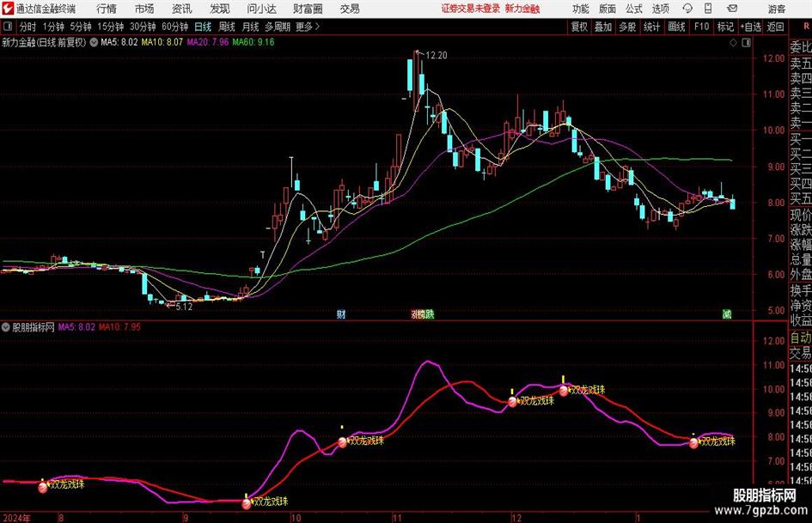Click the Tongdaxin red logo icon
The height and width of the screenshot is (523, 812).
coord(8,9)
